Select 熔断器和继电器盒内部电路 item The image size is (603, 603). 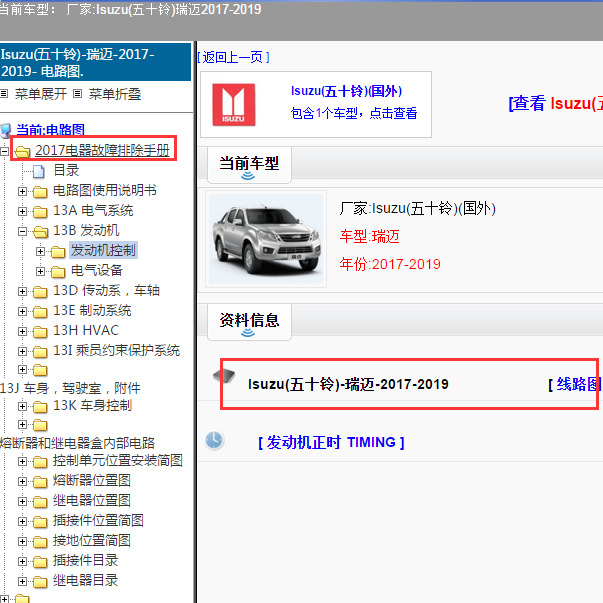pyautogui.click(x=77, y=443)
